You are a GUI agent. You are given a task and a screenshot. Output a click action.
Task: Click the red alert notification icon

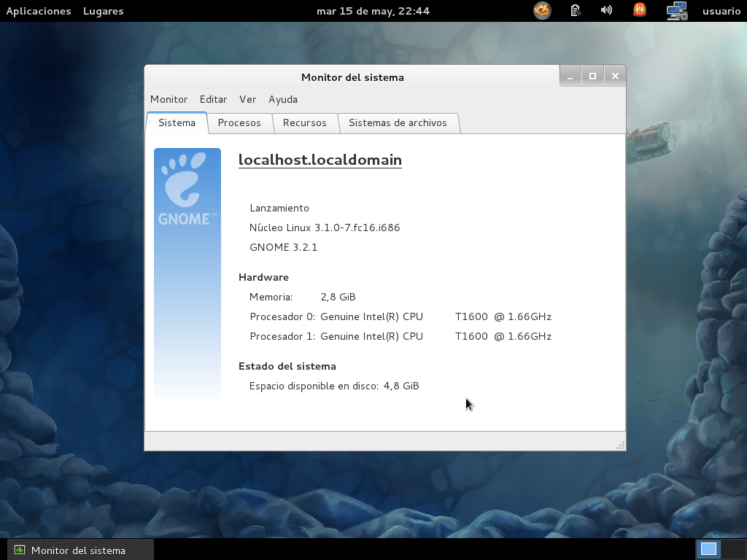click(x=639, y=10)
